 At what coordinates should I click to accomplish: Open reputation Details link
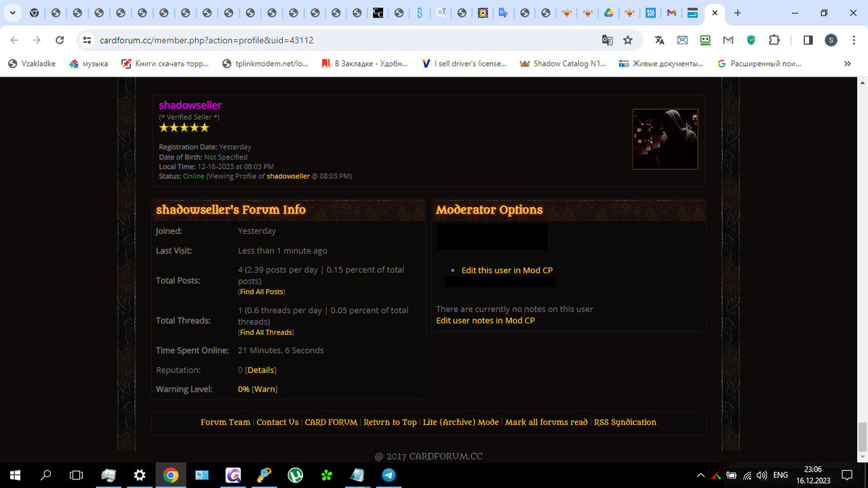click(261, 370)
